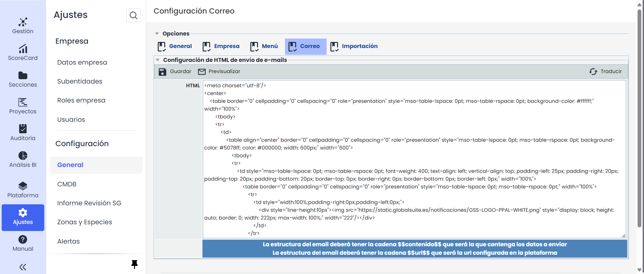Click the Guardar button
Viewport: 644px width, 274px height.
[175, 71]
